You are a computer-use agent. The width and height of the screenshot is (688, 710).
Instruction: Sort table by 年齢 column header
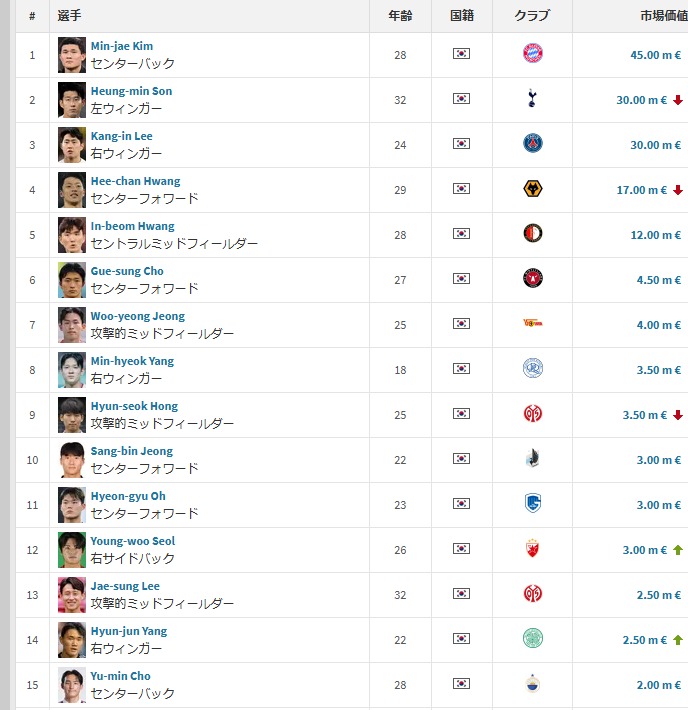click(x=400, y=16)
